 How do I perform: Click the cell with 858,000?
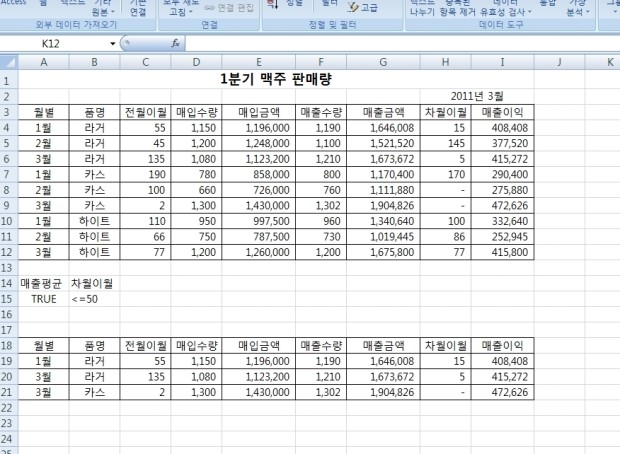259,174
